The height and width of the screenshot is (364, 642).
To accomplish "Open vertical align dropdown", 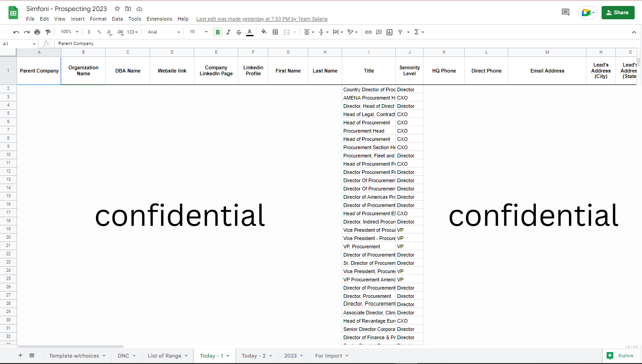I will [x=323, y=32].
